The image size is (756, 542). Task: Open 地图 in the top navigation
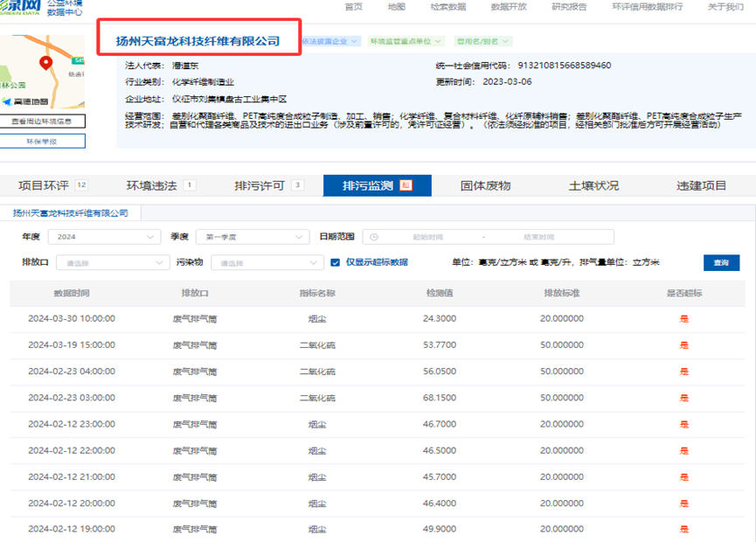coord(396,7)
